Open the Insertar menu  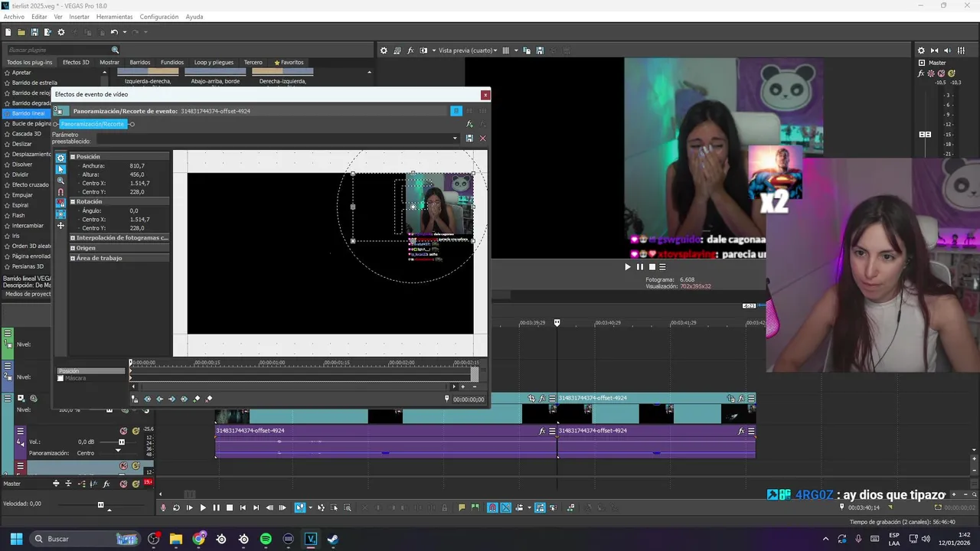click(x=79, y=17)
